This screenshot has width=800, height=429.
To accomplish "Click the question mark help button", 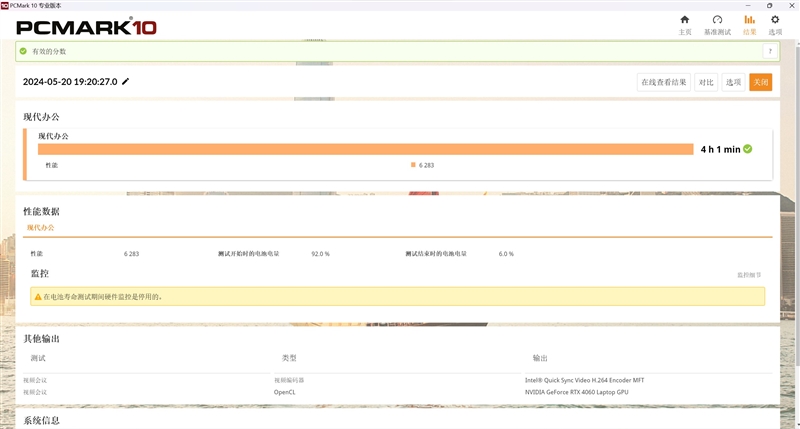I will (x=770, y=51).
